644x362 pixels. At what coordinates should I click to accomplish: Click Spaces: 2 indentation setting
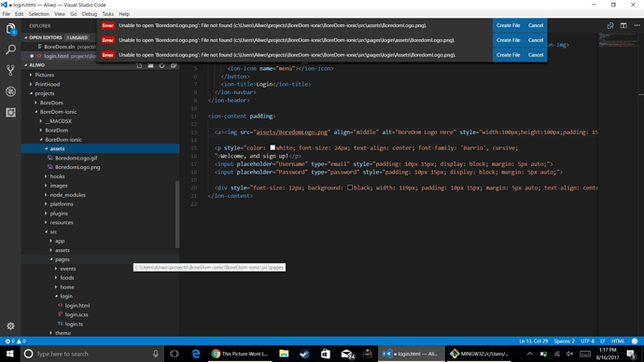565,341
